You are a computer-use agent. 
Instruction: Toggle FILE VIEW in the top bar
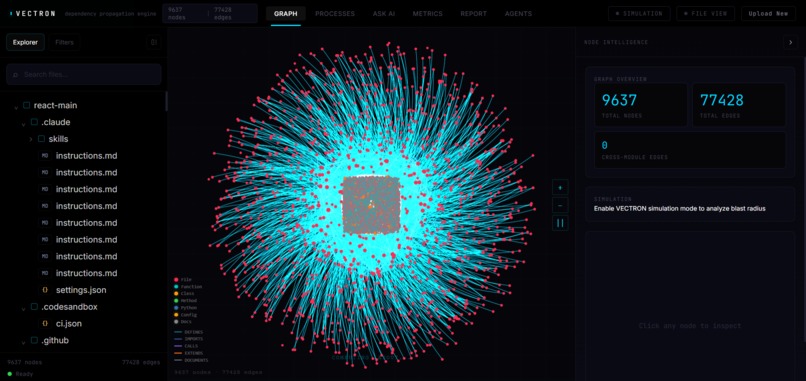[705, 14]
